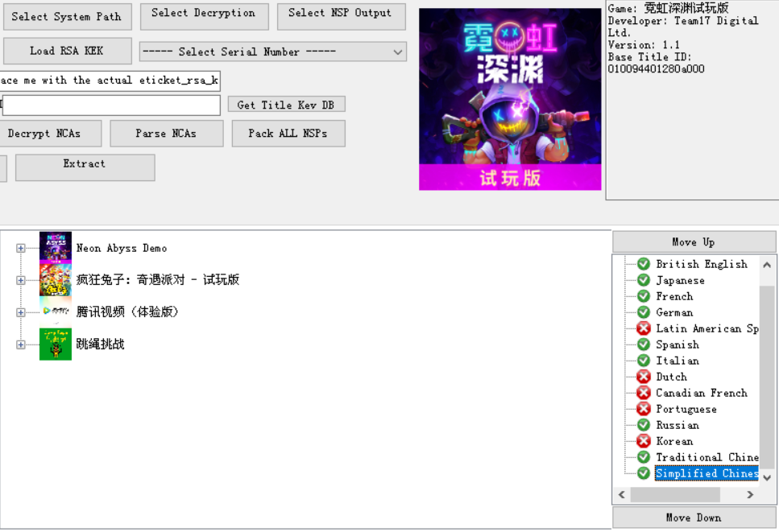
Task: Click the green check beside Spanish
Action: tap(644, 344)
